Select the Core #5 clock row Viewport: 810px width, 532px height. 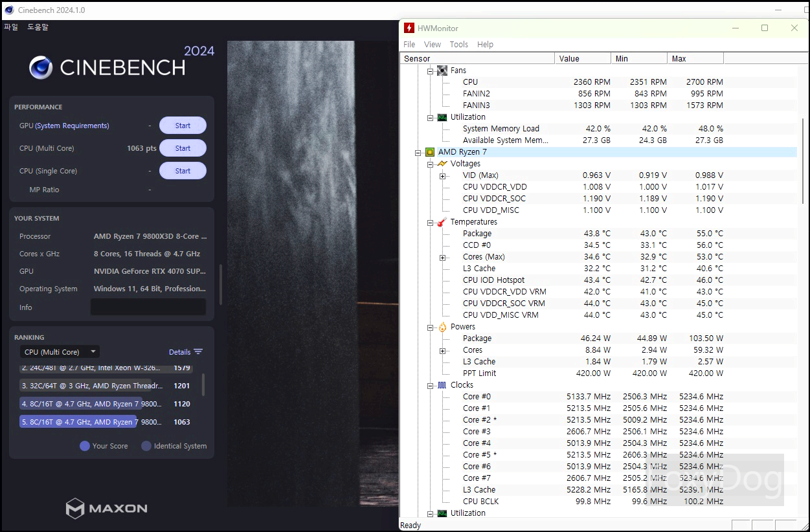point(592,455)
